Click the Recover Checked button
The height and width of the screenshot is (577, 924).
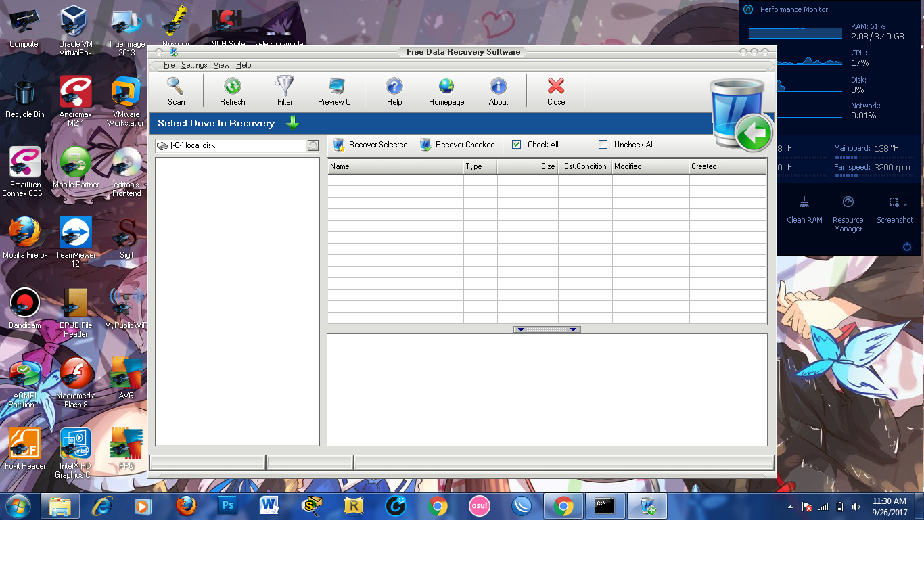point(457,145)
